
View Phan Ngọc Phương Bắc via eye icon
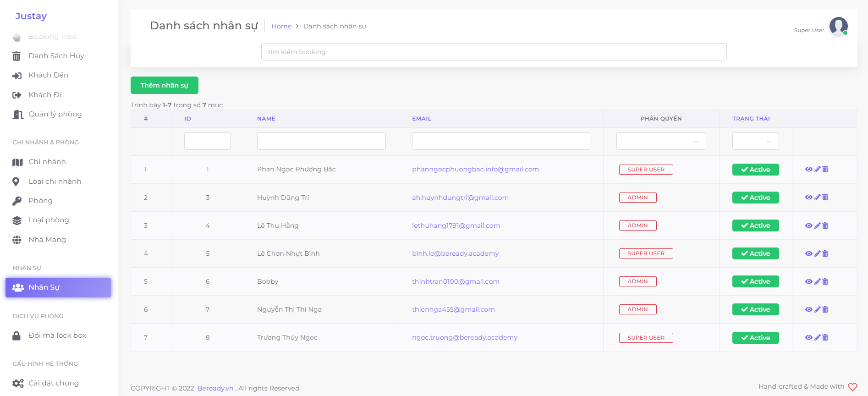(x=808, y=170)
